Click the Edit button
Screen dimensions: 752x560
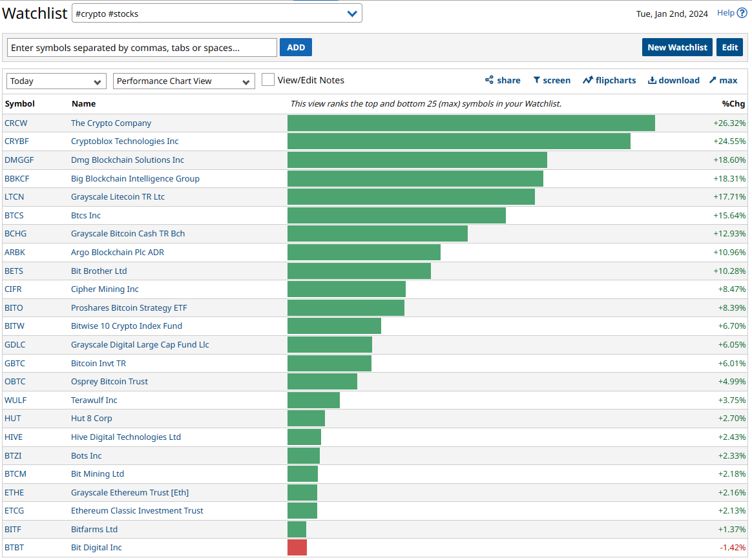tap(729, 47)
